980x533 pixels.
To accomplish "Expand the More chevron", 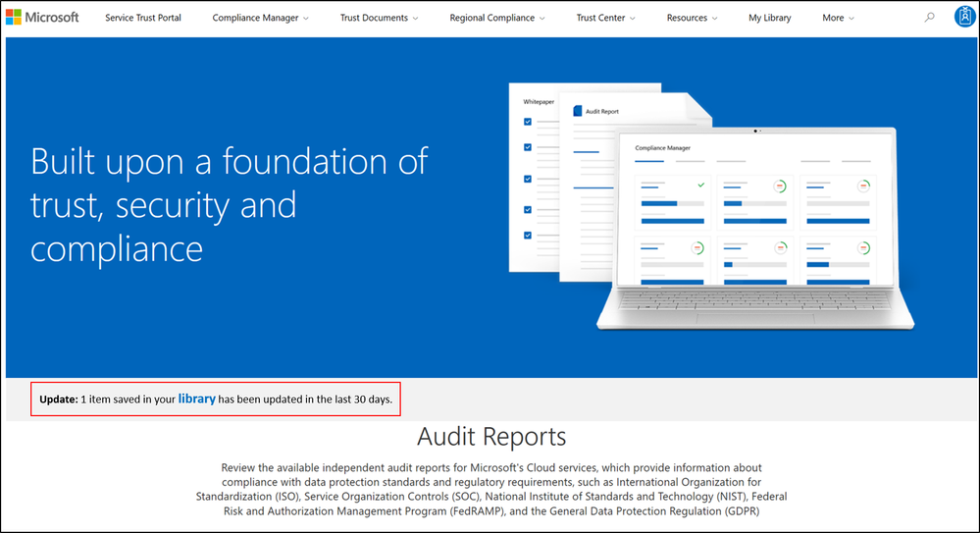I will [851, 19].
